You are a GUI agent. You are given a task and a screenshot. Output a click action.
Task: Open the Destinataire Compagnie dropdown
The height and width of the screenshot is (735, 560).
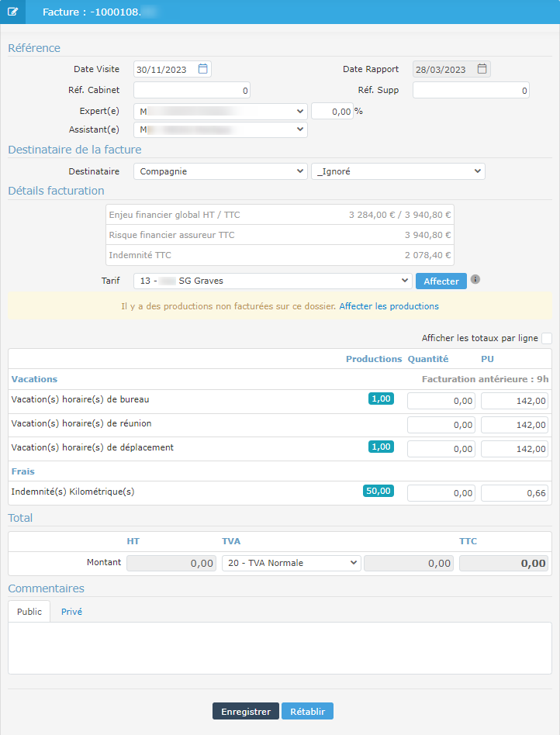(220, 171)
